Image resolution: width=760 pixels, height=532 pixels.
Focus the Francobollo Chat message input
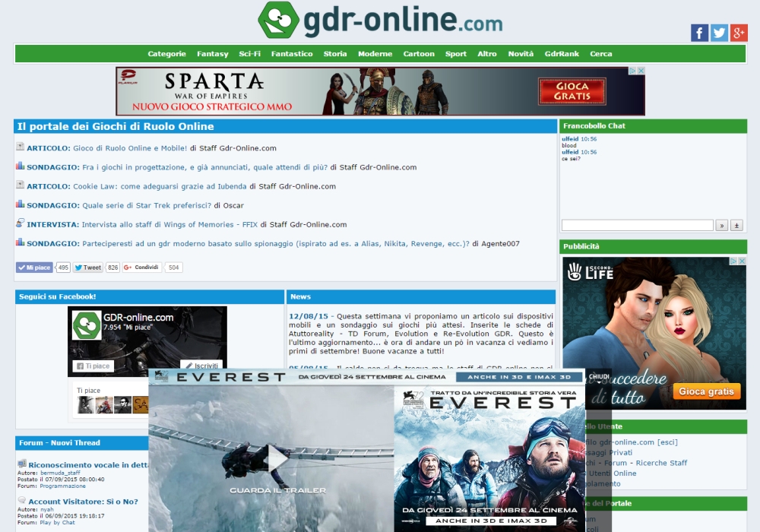(638, 225)
